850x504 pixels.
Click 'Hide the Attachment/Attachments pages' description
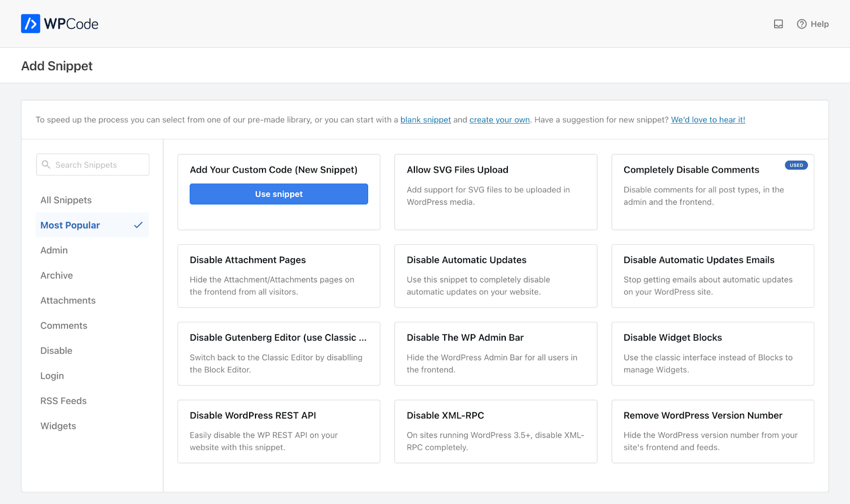click(x=272, y=286)
